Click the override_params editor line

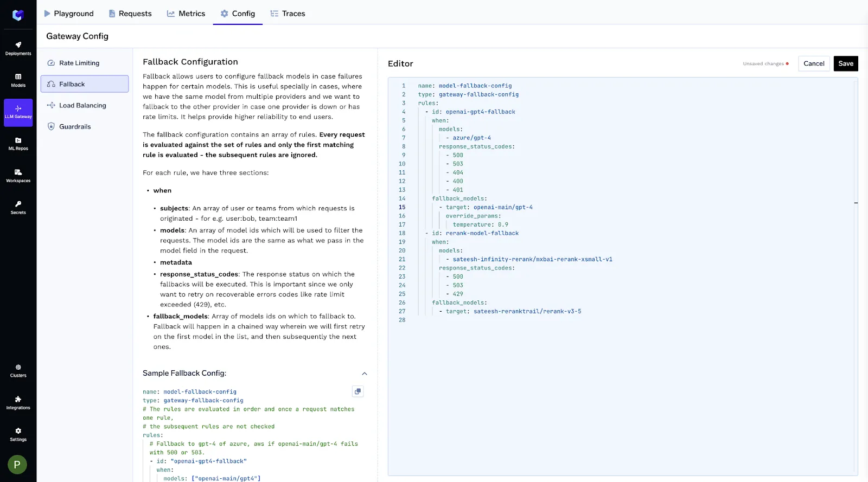(474, 216)
